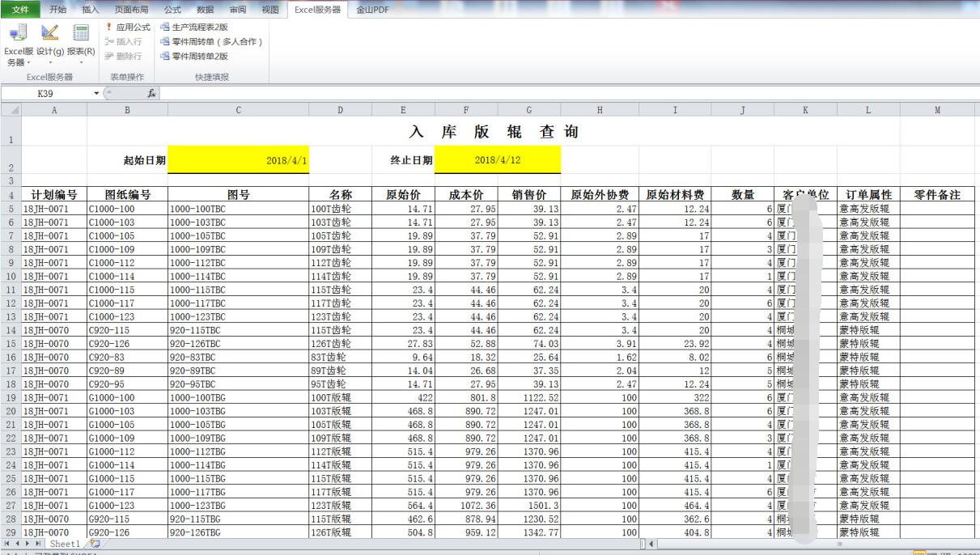This screenshot has height=555, width=980.
Task: Open the 报表(R) calculator icon menu
Action: 81,34
